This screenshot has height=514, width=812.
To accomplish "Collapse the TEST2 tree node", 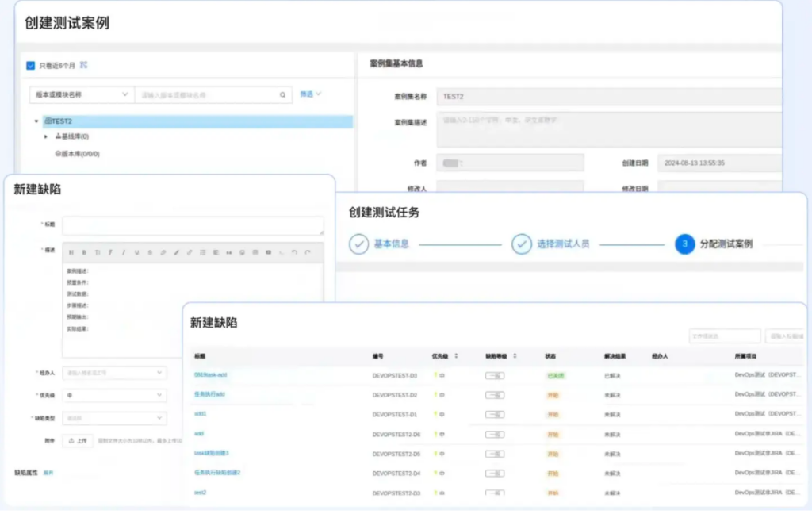I will (x=36, y=121).
